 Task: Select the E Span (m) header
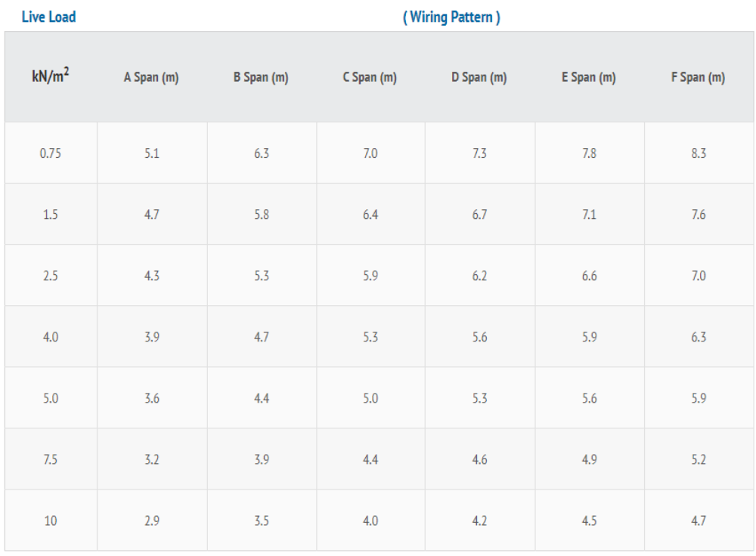tap(589, 77)
